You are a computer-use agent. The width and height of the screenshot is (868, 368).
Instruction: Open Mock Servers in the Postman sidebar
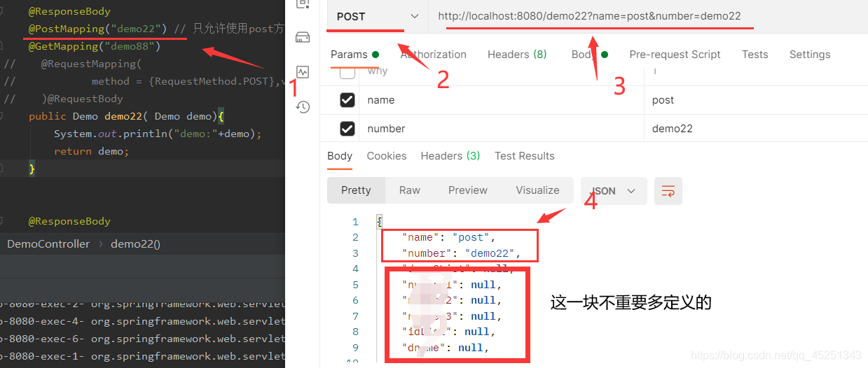click(x=302, y=37)
